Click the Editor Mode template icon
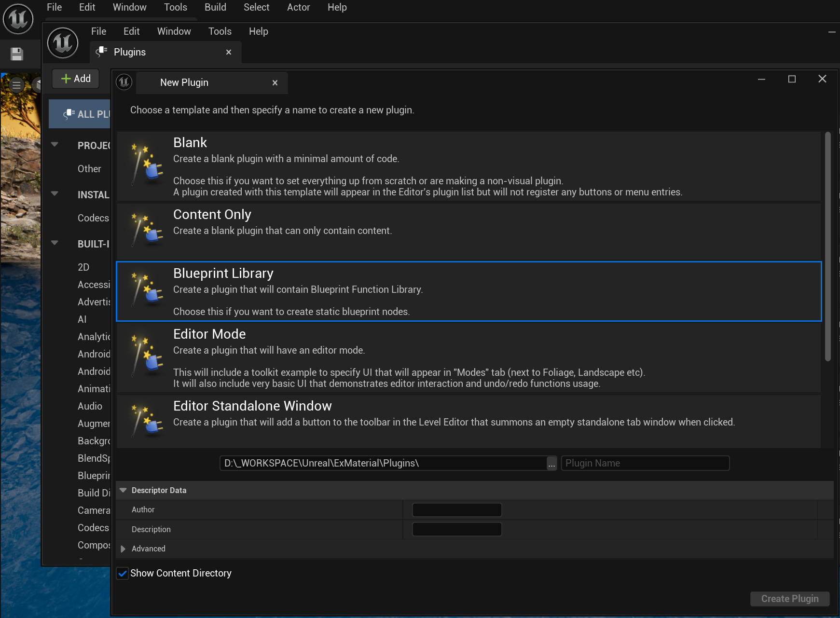Viewport: 840px width, 618px height. pos(147,356)
